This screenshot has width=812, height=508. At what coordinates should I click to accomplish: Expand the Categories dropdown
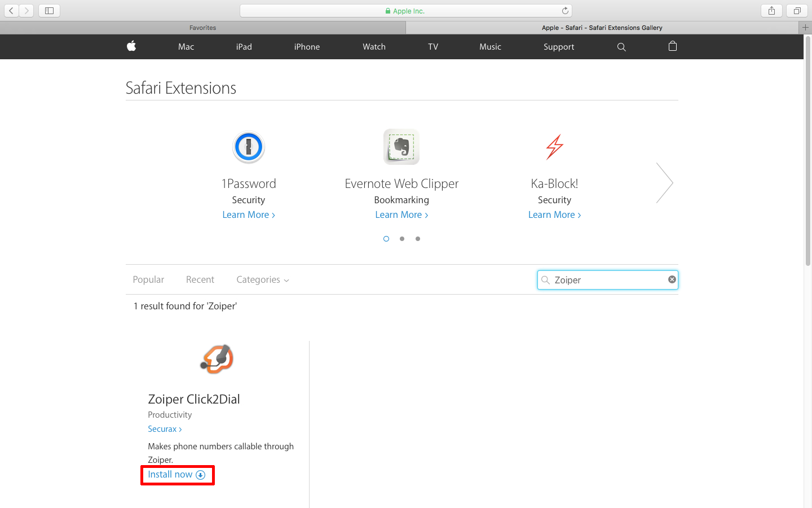(x=262, y=280)
